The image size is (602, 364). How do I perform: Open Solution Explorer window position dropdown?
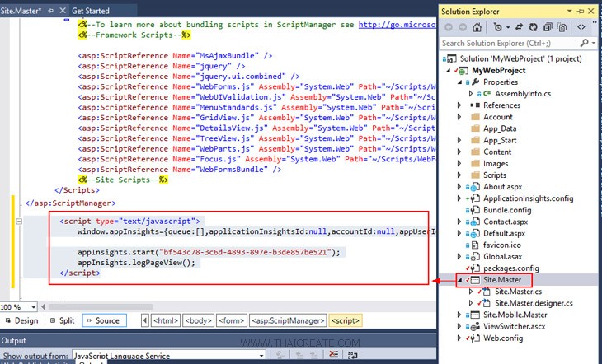pos(570,12)
